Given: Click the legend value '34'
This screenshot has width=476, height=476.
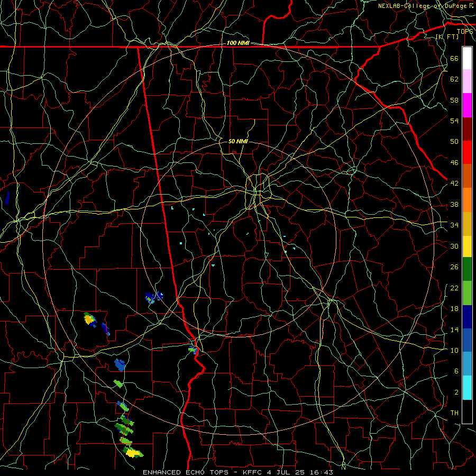Looking at the screenshot, I should pyautogui.click(x=454, y=225).
